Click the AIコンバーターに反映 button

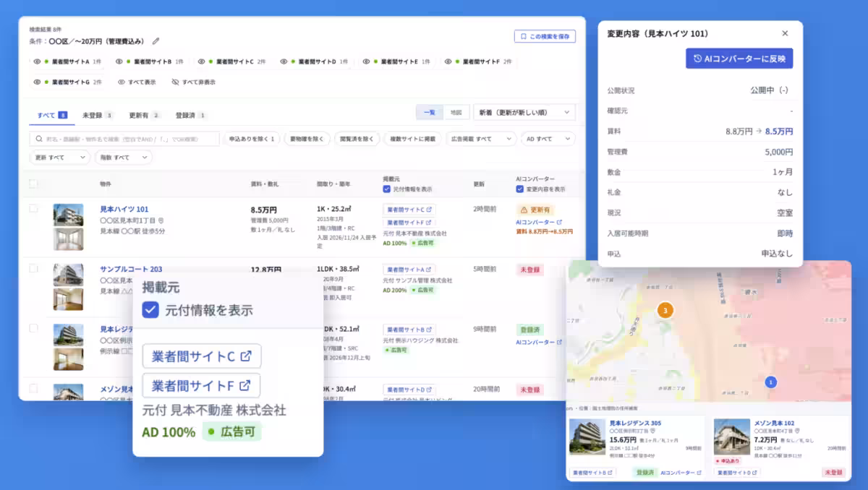tap(739, 59)
